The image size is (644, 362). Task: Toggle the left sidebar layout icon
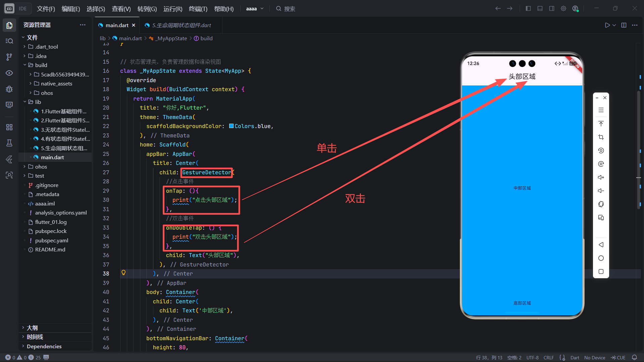[x=528, y=8]
